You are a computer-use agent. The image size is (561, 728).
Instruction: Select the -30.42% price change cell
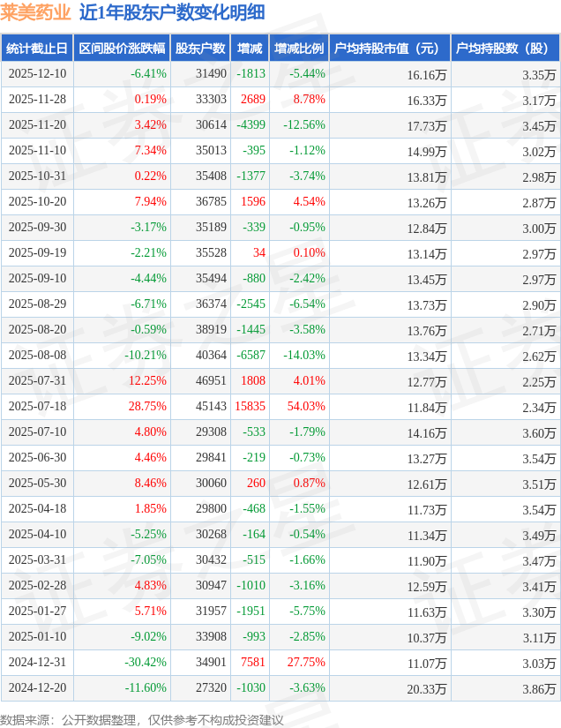click(146, 663)
